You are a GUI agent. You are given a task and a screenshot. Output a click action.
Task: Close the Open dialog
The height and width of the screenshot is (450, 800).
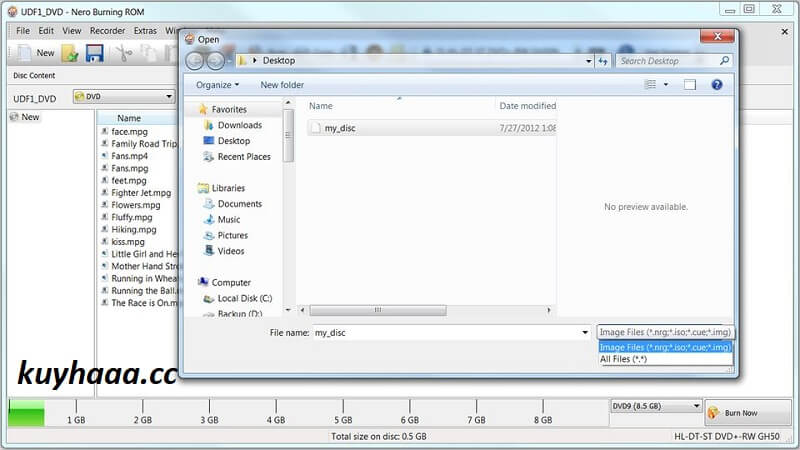(x=717, y=36)
